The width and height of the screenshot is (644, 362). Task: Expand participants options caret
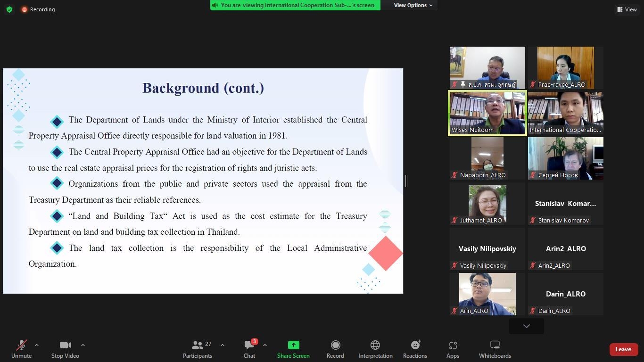tap(223, 345)
